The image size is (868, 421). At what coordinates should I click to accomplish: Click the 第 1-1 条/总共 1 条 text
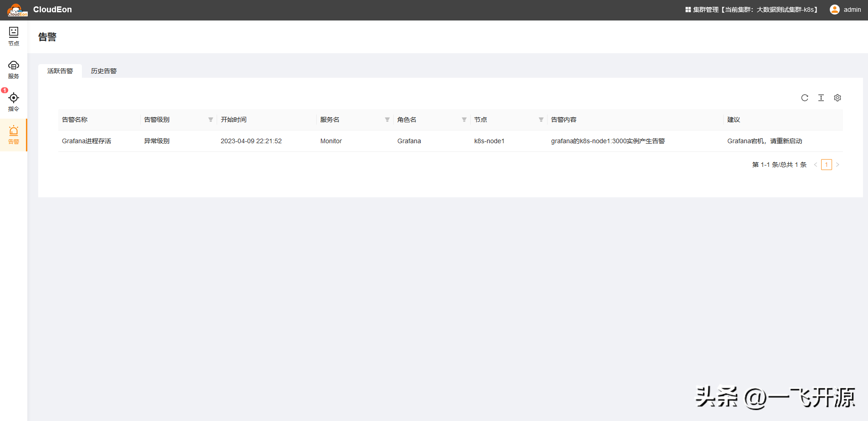point(779,165)
